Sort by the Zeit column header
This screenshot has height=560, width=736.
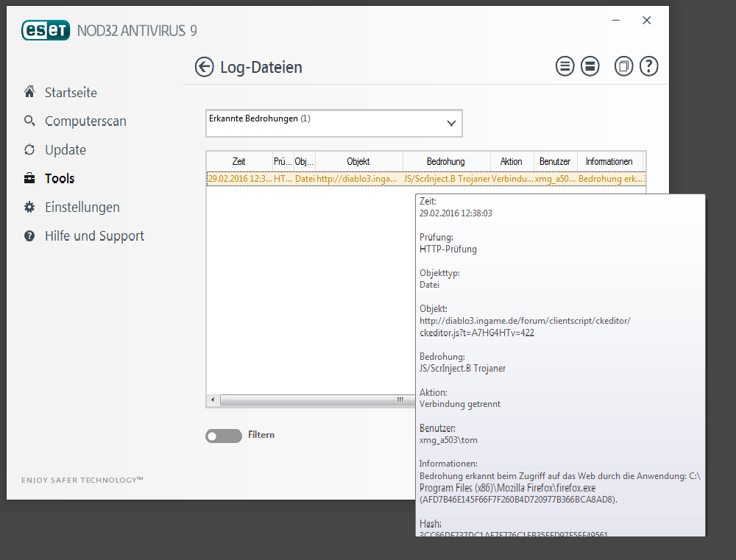[239, 161]
